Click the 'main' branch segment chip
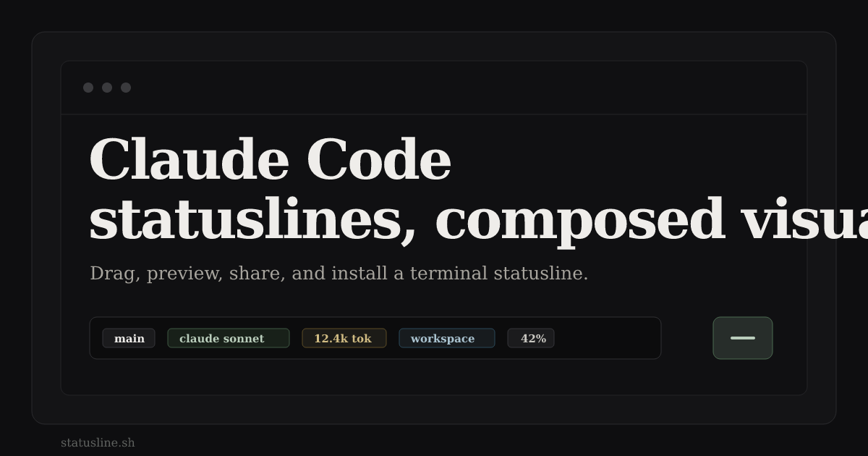This screenshot has height=456, width=868. point(129,338)
